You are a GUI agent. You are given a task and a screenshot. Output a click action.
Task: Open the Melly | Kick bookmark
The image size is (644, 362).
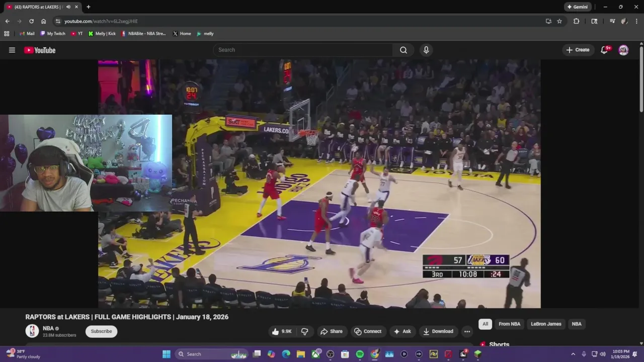point(102,34)
